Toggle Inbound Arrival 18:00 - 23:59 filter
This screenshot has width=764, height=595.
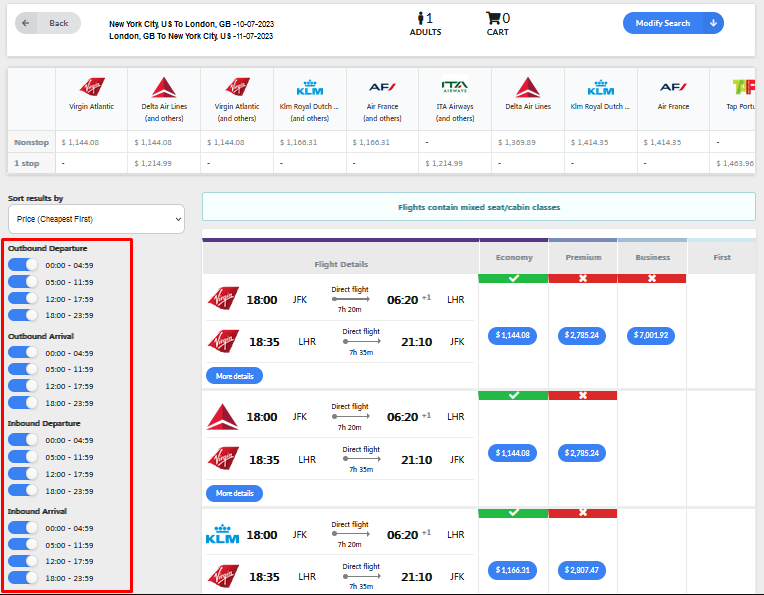pos(23,577)
